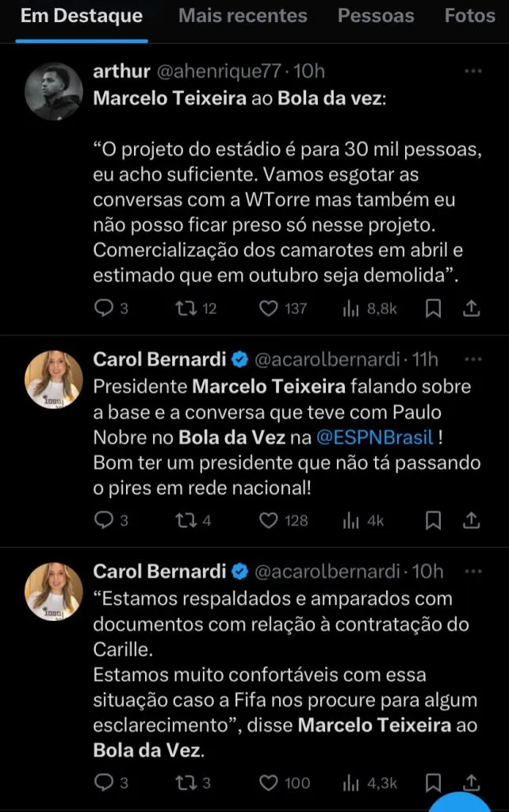The image size is (509, 812).
Task: Reply to Carol's tweet about Paulo Nobre
Action: point(104,520)
